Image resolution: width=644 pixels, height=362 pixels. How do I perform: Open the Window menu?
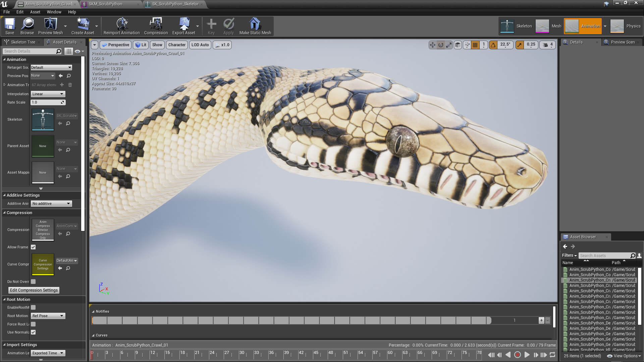click(54, 12)
